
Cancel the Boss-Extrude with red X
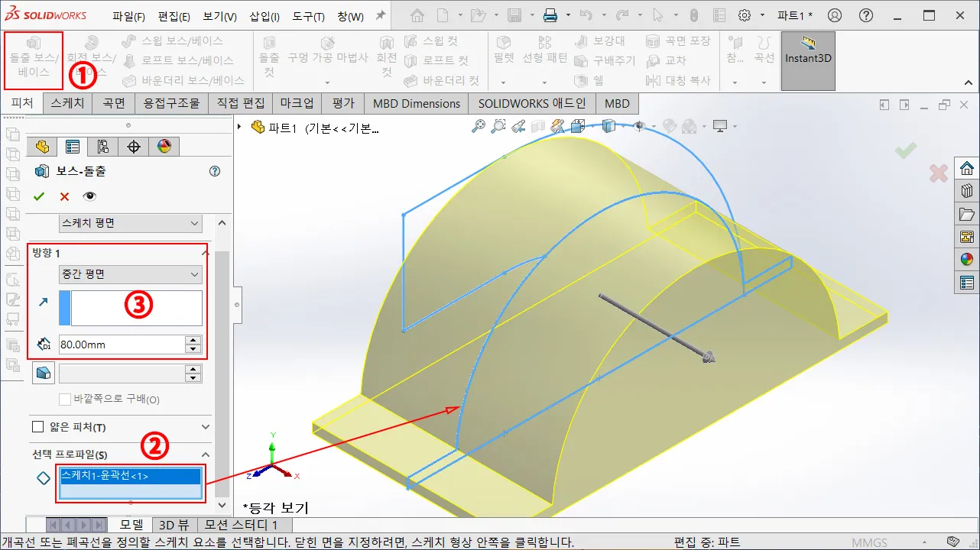(x=64, y=196)
